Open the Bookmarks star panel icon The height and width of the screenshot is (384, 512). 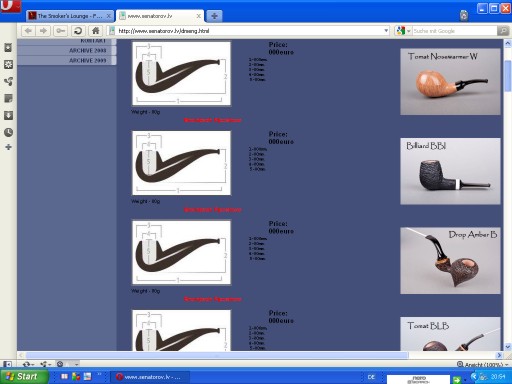point(8,48)
